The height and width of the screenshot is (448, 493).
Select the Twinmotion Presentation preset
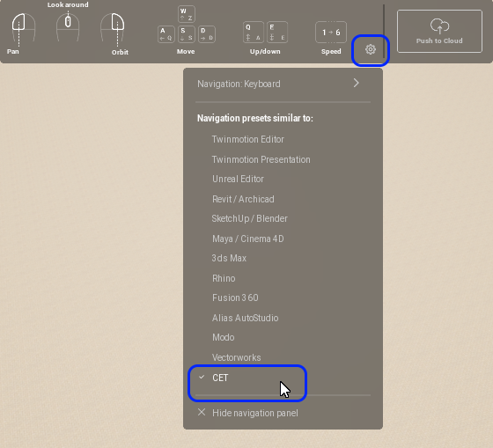pos(261,159)
